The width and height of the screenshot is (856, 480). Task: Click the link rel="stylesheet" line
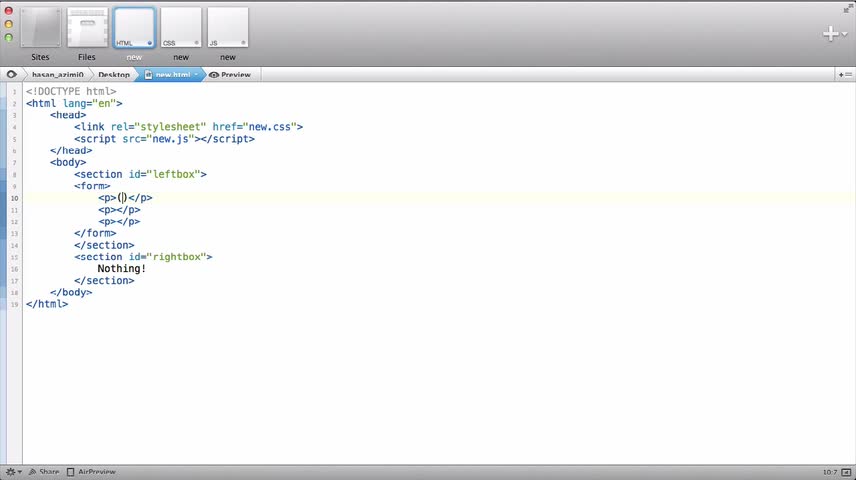188,127
